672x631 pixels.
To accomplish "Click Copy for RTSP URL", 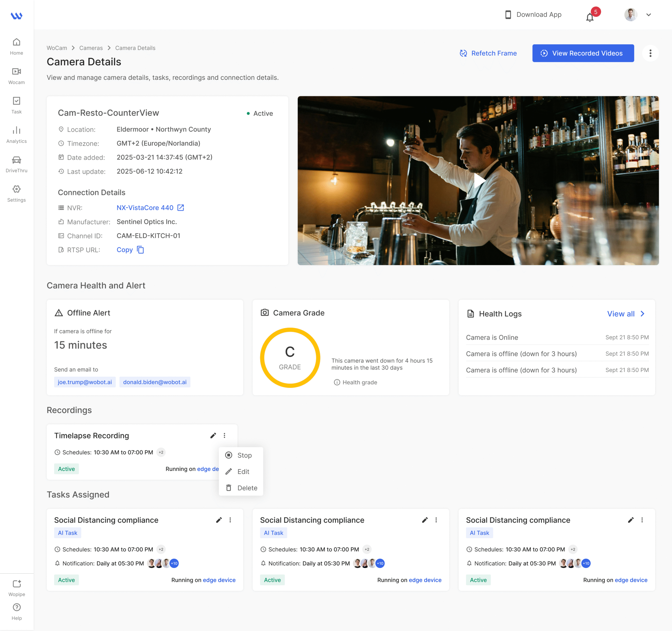I will (x=125, y=250).
